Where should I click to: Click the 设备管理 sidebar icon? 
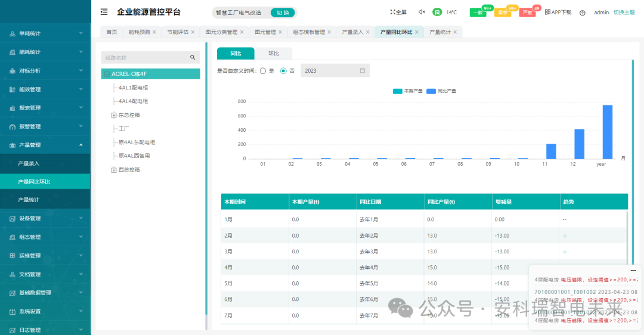(x=13, y=218)
